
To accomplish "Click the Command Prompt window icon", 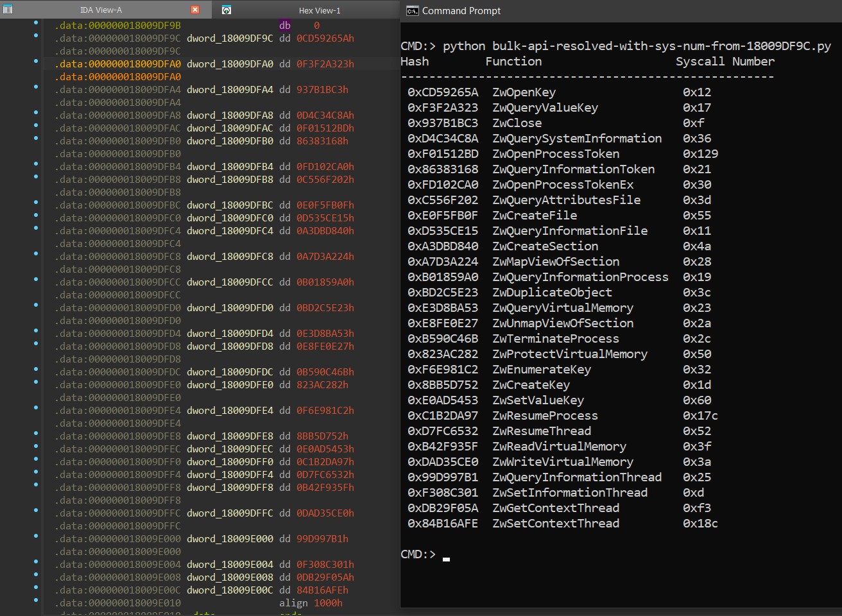I will point(412,10).
